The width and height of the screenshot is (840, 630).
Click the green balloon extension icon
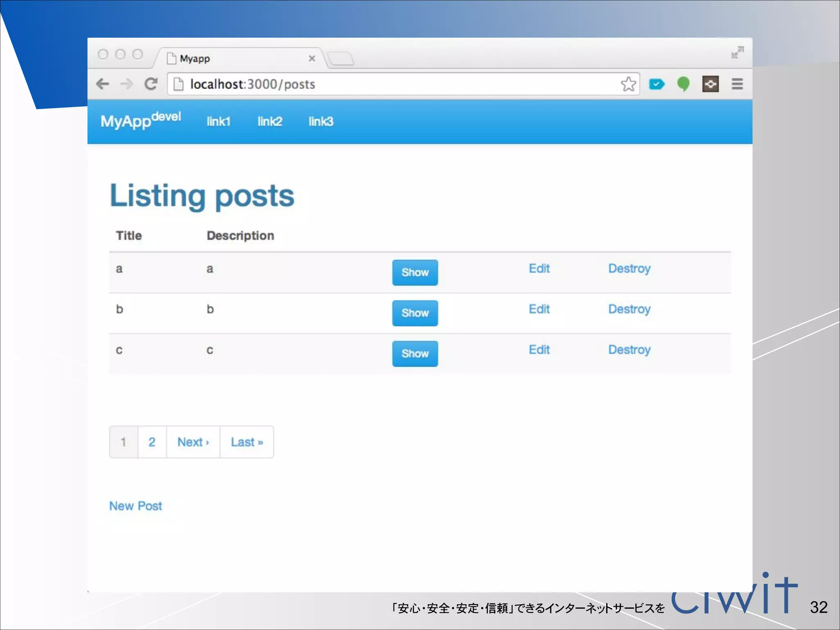click(683, 84)
